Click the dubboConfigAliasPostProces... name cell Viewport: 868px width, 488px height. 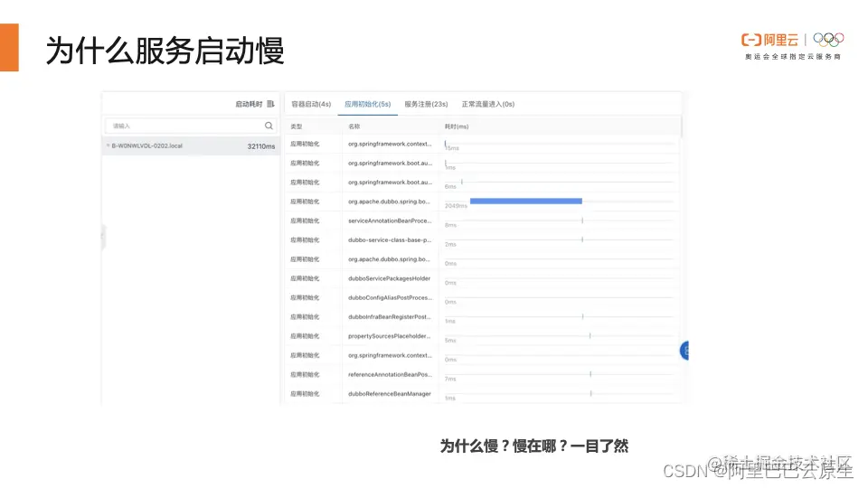(x=390, y=297)
